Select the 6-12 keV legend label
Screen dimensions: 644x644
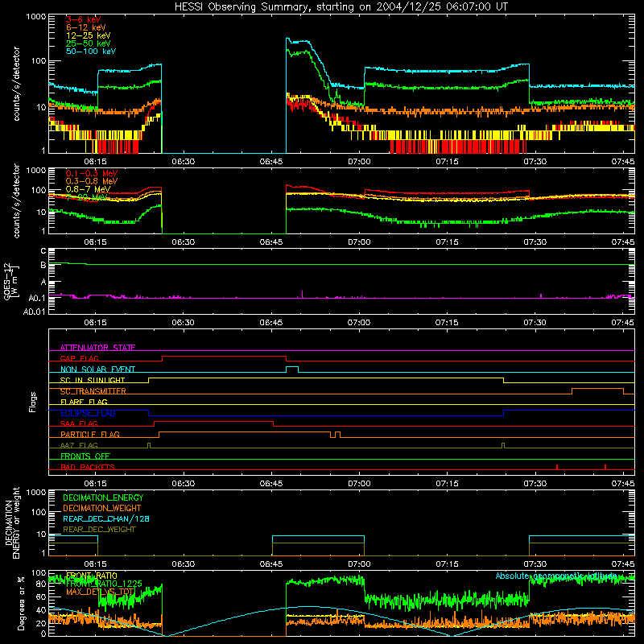[86, 27]
